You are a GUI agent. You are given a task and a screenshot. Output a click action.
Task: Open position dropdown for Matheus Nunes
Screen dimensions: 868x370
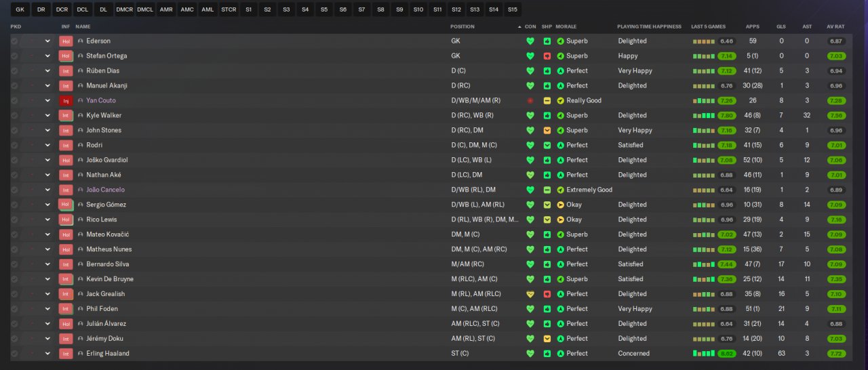coord(47,249)
